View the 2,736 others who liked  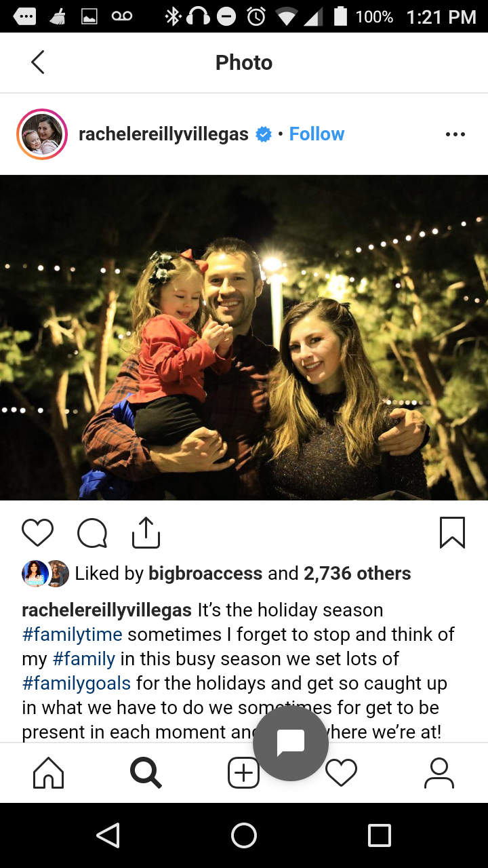pyautogui.click(x=357, y=574)
